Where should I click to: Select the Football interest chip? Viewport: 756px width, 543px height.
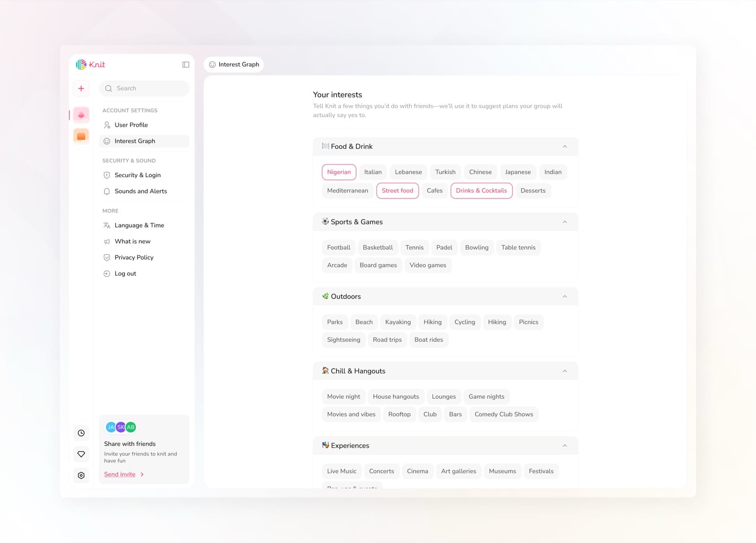[339, 247]
